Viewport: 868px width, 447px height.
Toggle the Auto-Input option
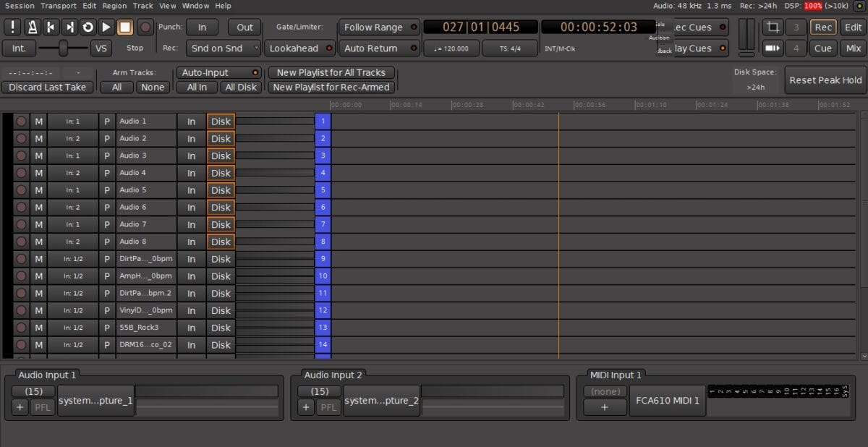[218, 72]
